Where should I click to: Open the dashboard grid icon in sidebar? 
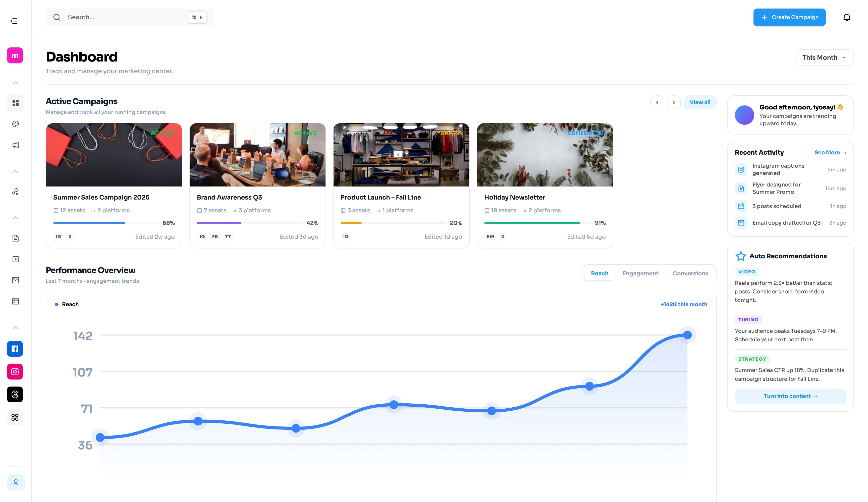(x=16, y=103)
